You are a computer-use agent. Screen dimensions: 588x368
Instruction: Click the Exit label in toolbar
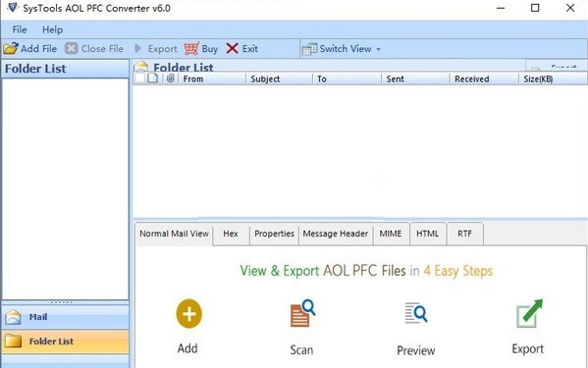[249, 49]
